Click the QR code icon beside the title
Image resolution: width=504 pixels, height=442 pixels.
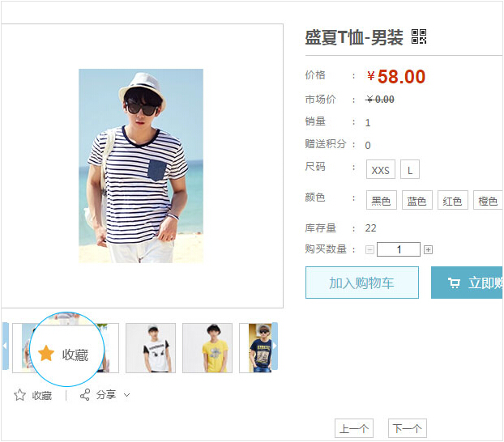click(x=419, y=36)
